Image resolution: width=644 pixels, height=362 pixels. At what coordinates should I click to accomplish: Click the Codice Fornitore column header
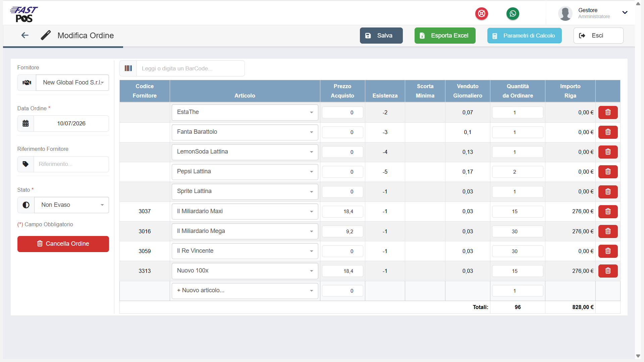[x=145, y=91]
